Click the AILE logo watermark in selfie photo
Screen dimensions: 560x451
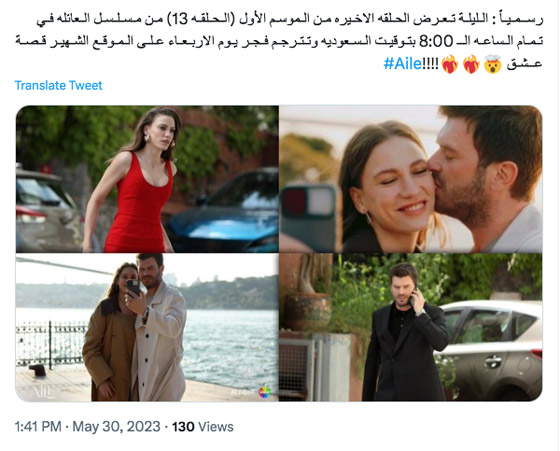(x=44, y=392)
